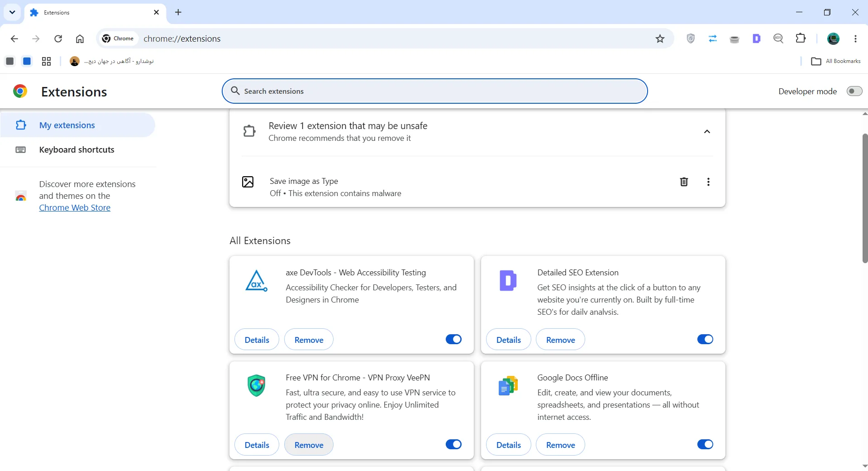
Task: Click "This extension contains malware" text
Action: tap(344, 193)
